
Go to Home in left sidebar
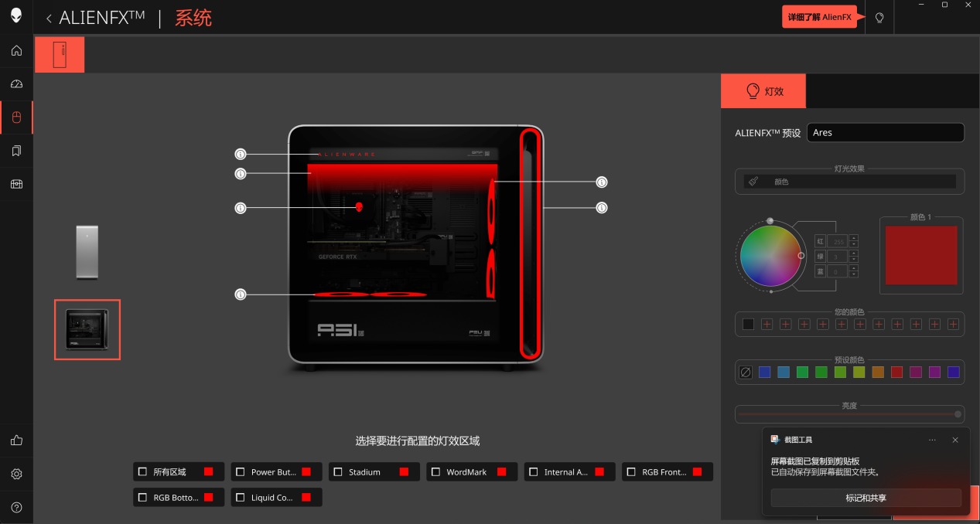click(16, 51)
